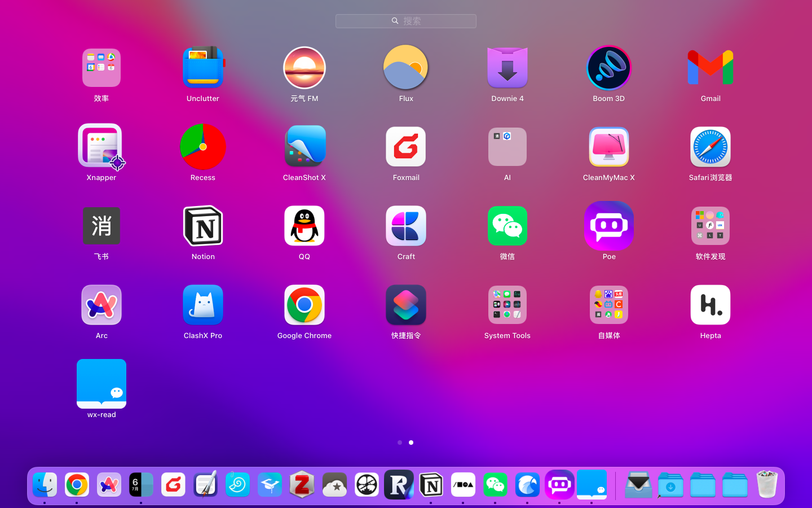812x508 pixels.
Task: Click the black circular wheel app in the Dock
Action: [x=367, y=485]
